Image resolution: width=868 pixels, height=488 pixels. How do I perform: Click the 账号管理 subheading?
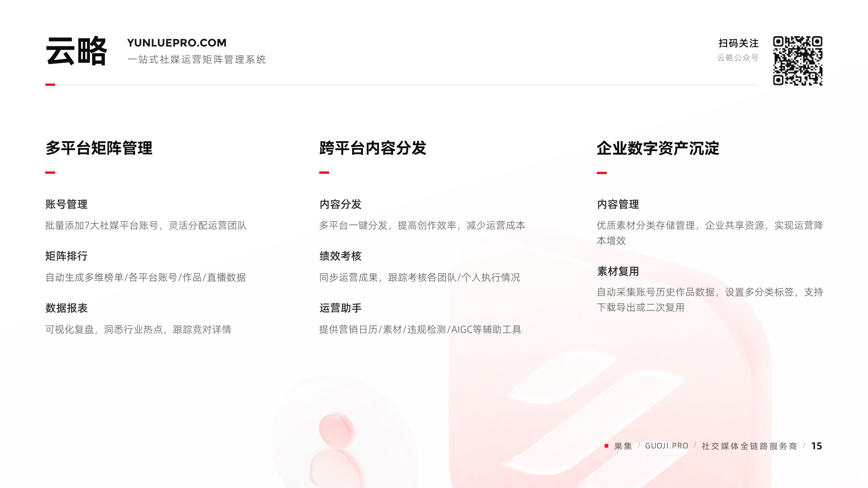point(66,204)
